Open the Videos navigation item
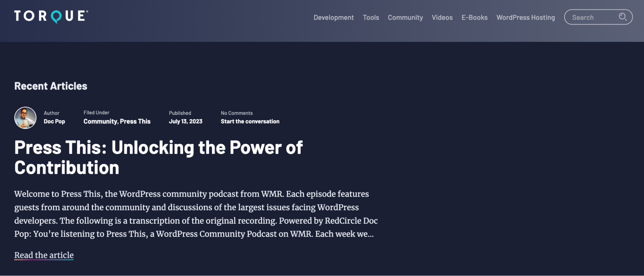This screenshot has width=644, height=276. click(x=442, y=17)
